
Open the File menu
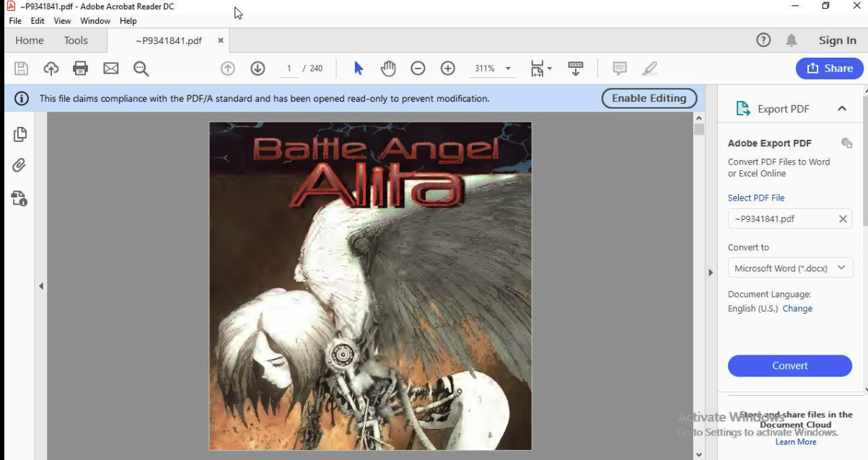pyautogui.click(x=15, y=21)
